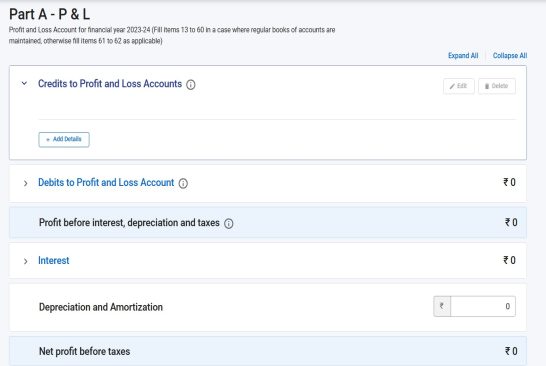Open Debits to Profit and Loss Account heading
This screenshot has height=366, width=546.
106,182
